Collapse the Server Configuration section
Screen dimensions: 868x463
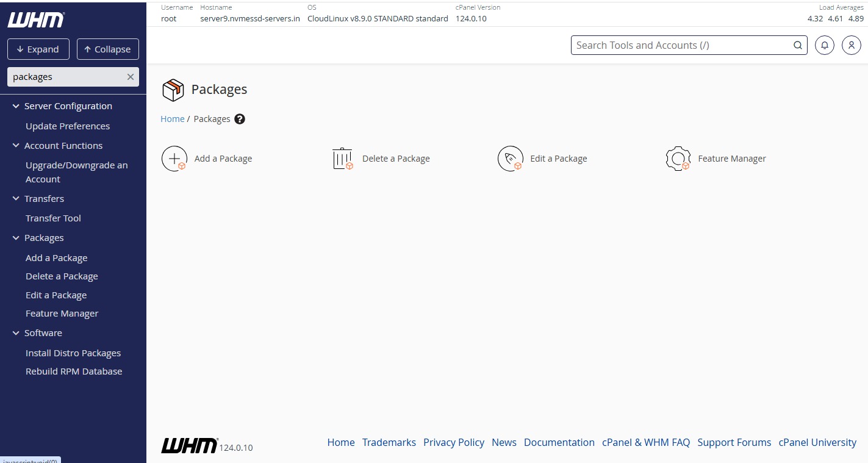(x=16, y=106)
